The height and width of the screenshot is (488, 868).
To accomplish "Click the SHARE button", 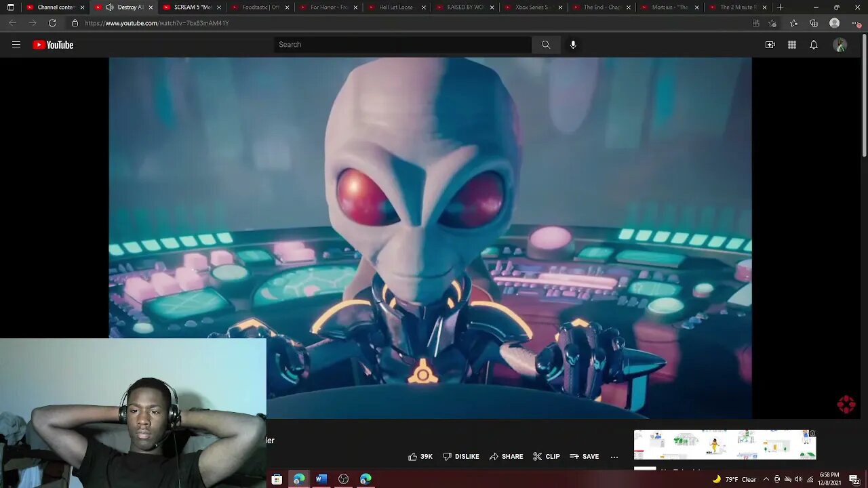I will click(506, 457).
